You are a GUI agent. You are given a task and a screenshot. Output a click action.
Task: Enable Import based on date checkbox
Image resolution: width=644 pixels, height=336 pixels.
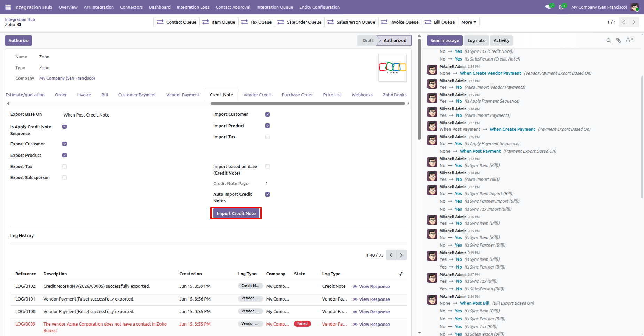coord(267,166)
